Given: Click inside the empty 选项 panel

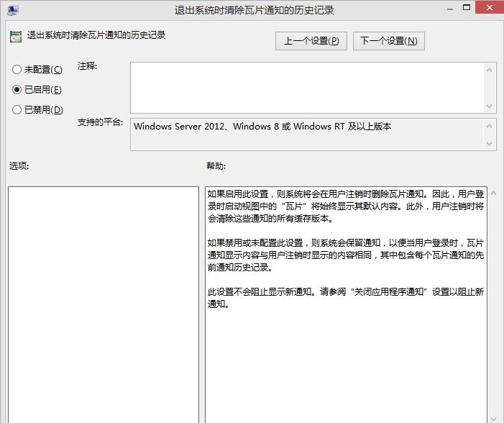Looking at the screenshot, I should [103, 302].
